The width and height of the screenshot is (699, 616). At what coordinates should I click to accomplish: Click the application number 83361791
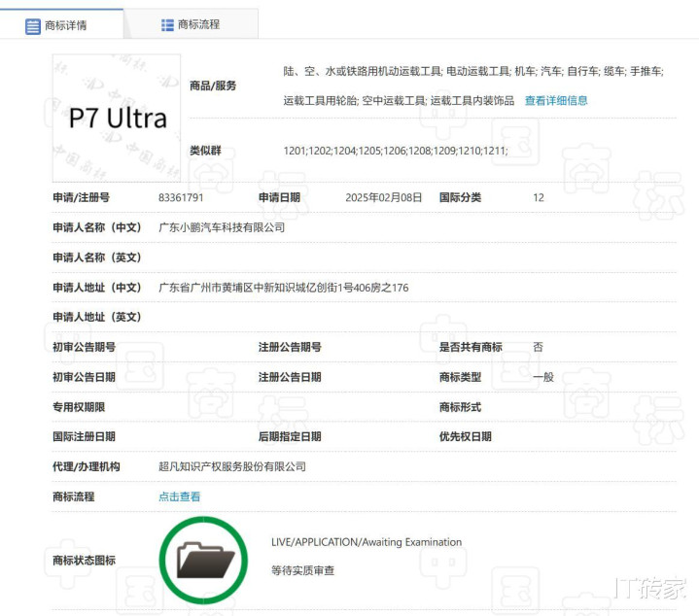click(181, 197)
